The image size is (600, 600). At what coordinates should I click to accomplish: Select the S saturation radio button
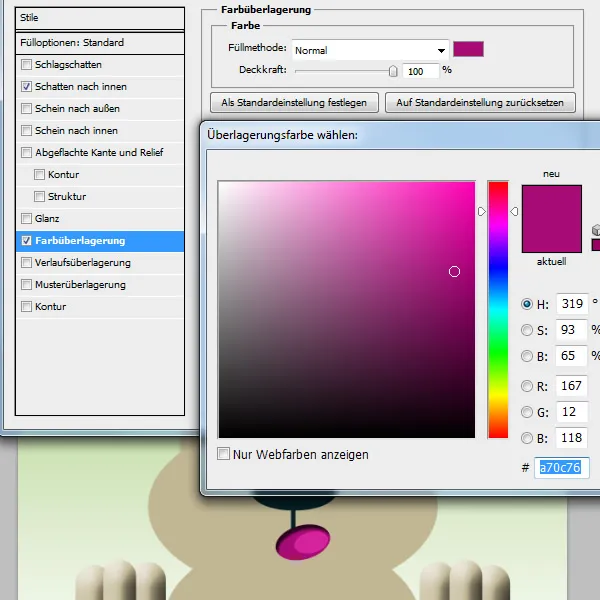click(x=527, y=330)
